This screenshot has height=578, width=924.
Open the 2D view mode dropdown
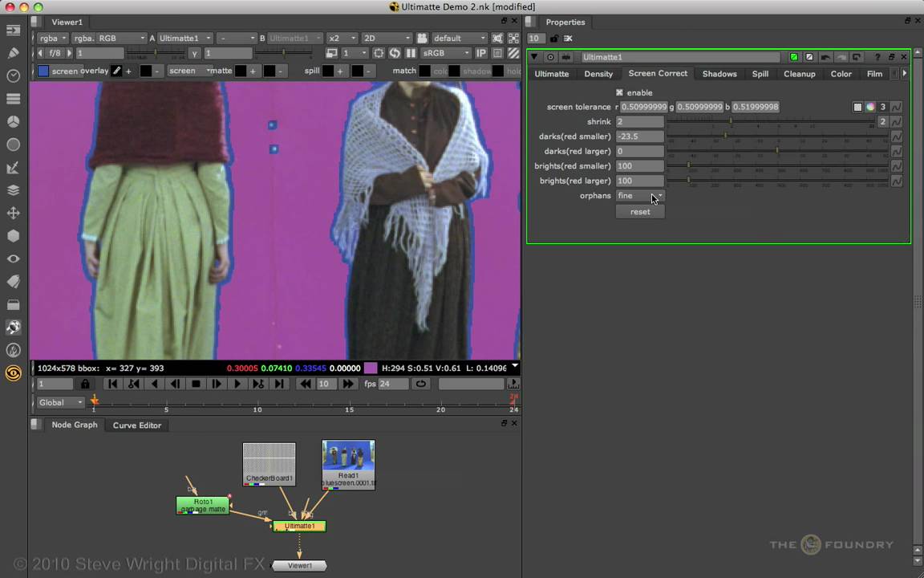tap(387, 38)
